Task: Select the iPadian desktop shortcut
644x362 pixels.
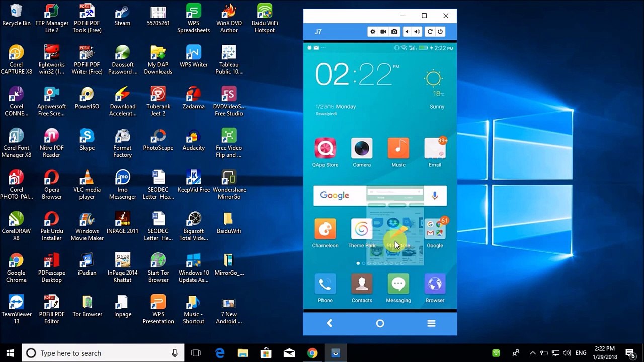Action: click(x=87, y=264)
